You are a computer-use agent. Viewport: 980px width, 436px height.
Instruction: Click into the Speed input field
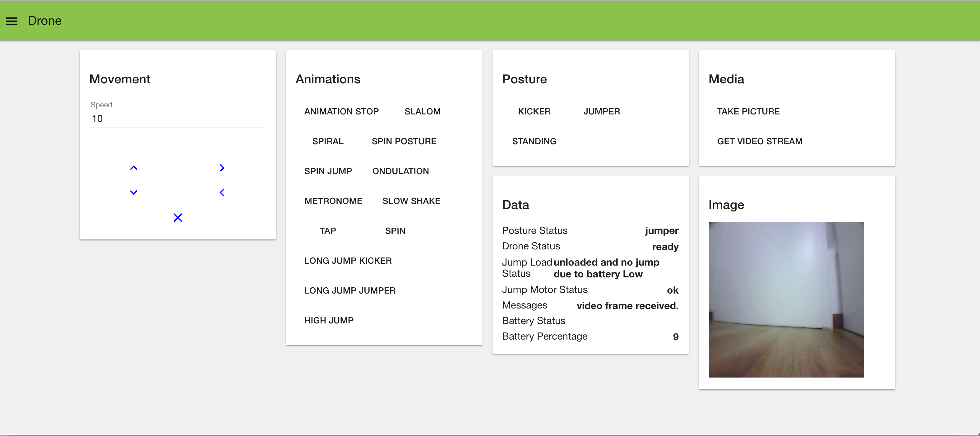(x=177, y=119)
